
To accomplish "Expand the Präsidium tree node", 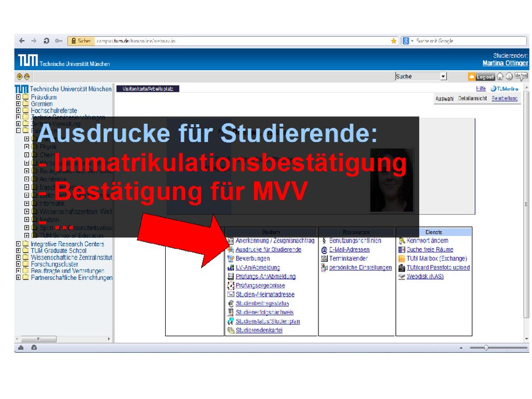I will (18, 97).
